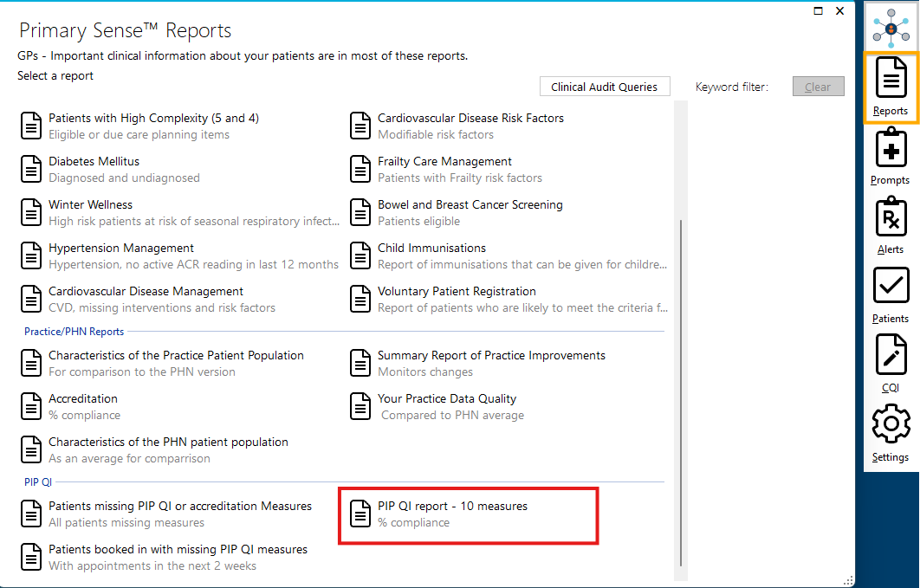
Task: Open Cardiovascular Disease Risk Factors report
Action: click(470, 119)
